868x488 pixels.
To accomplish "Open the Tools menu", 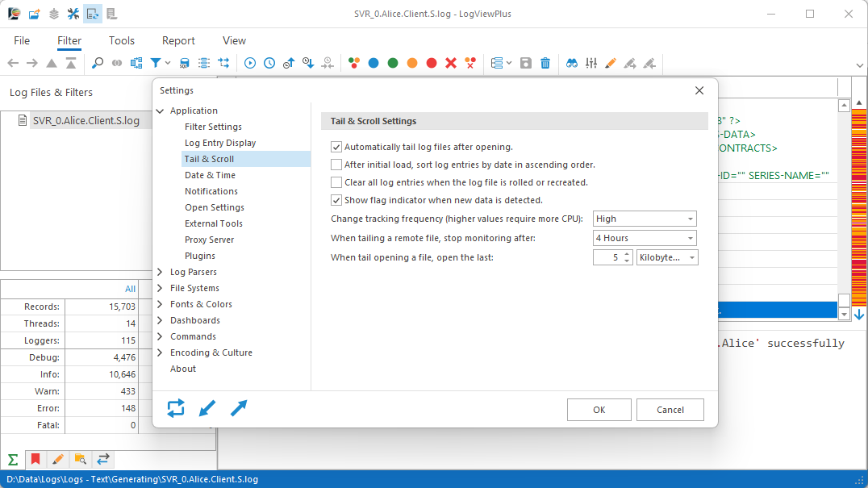I will click(121, 40).
